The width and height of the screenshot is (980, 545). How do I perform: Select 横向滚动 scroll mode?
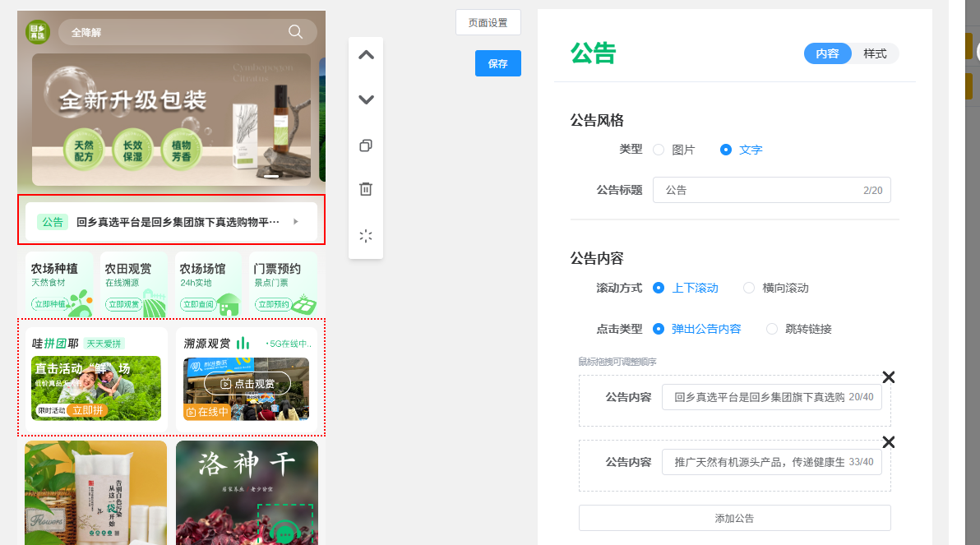(749, 288)
